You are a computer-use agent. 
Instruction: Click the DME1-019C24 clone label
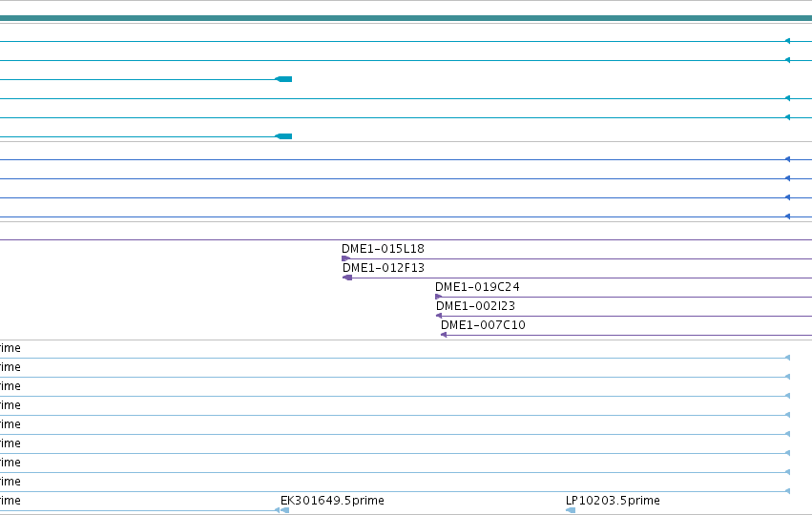coord(477,287)
